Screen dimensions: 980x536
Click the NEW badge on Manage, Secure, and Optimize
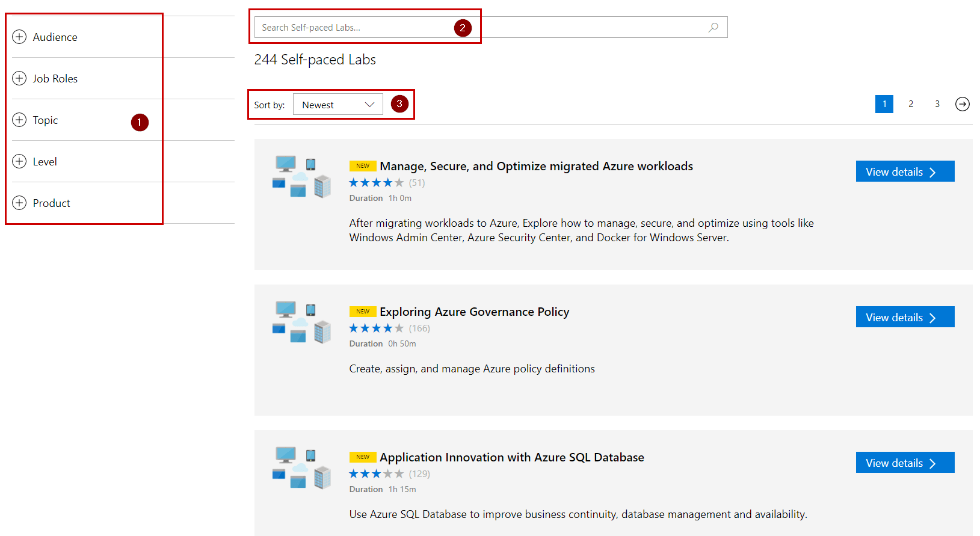(x=363, y=166)
